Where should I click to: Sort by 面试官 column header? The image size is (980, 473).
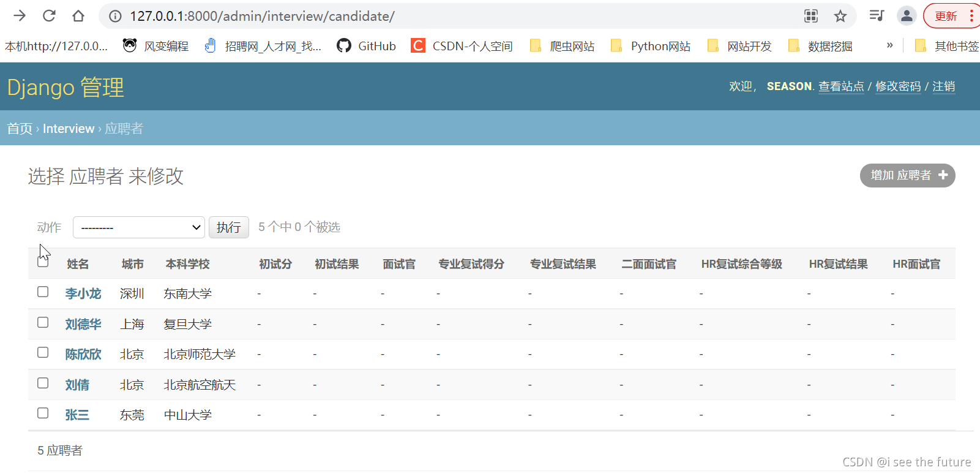(399, 264)
